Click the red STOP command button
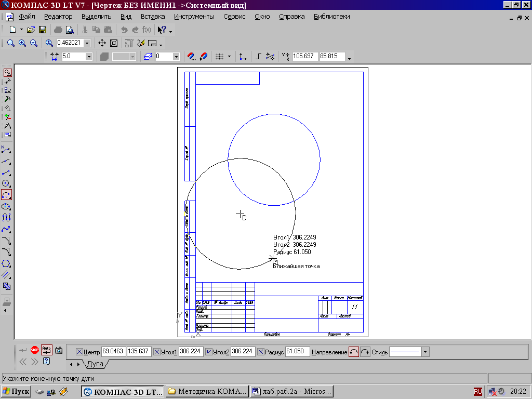The width and height of the screenshot is (532, 399). click(35, 350)
